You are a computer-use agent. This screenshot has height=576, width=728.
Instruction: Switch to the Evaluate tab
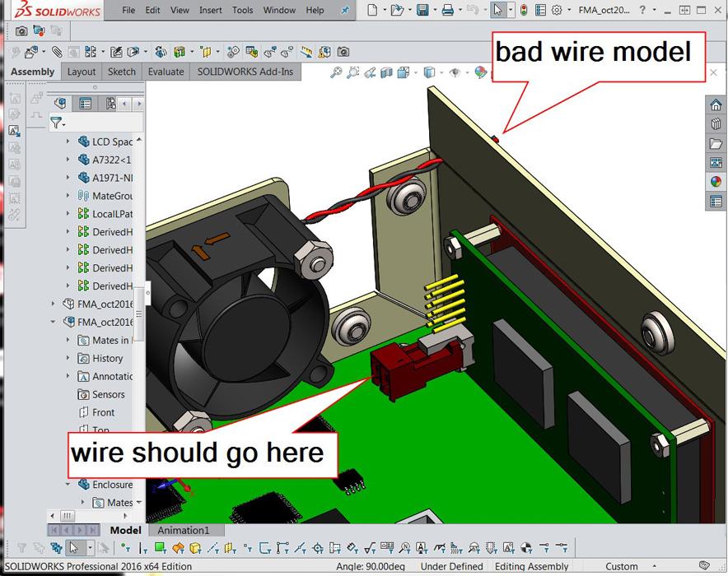tap(166, 72)
